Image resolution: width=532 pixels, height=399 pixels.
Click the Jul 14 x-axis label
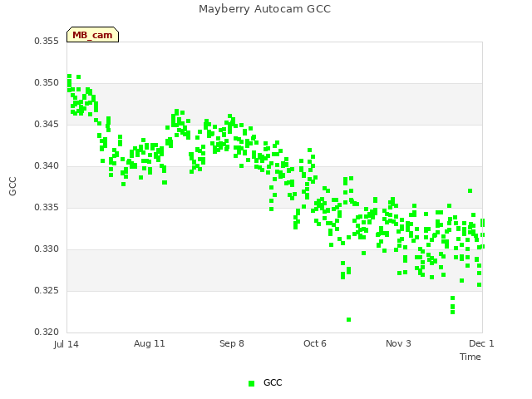(x=66, y=344)
